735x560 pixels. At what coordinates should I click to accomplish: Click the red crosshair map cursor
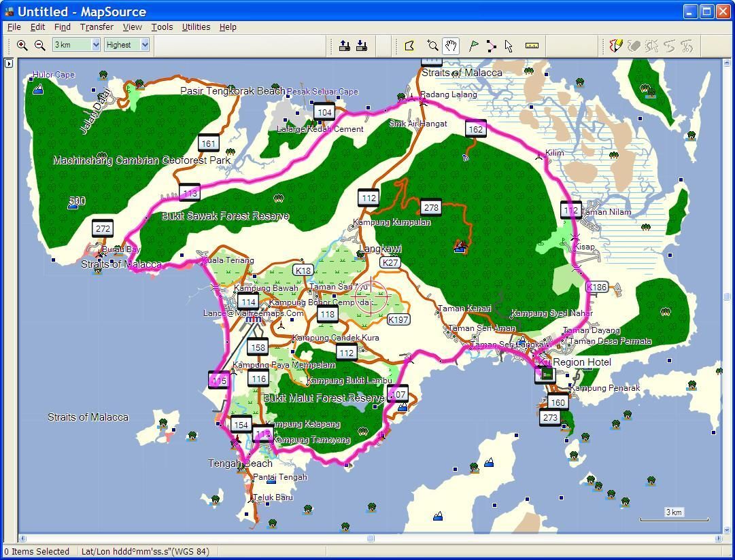pyautogui.click(x=371, y=296)
